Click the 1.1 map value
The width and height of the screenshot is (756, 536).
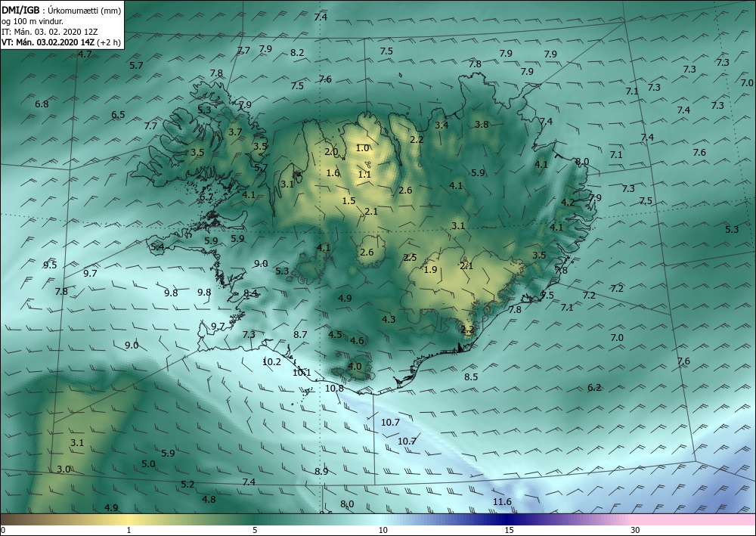[x=364, y=175]
